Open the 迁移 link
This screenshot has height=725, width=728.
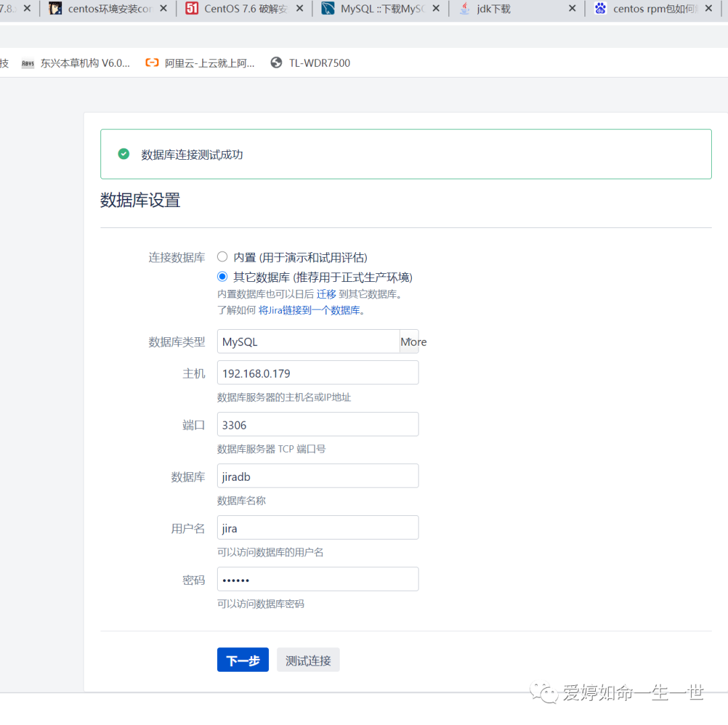[x=326, y=294]
